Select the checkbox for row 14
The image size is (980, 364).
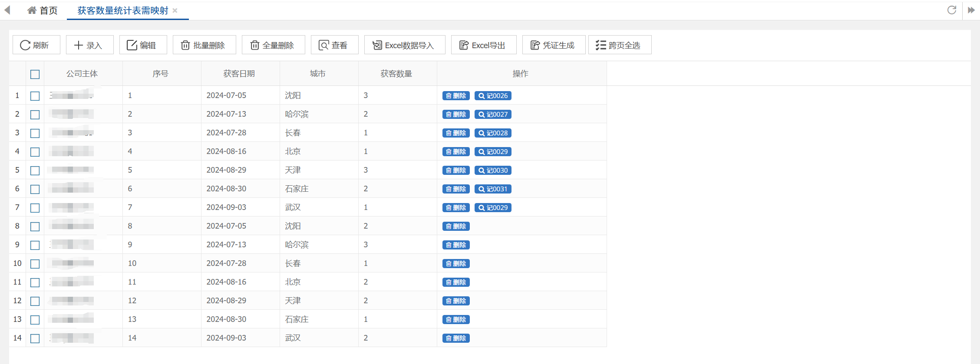(x=35, y=338)
